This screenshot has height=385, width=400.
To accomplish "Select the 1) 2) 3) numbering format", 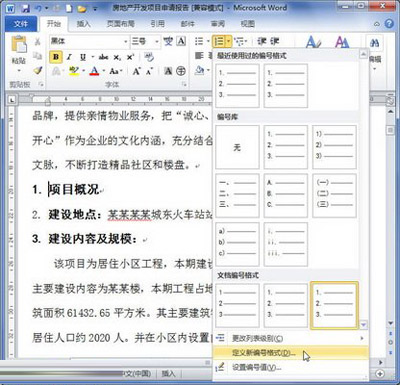I will 334,147.
